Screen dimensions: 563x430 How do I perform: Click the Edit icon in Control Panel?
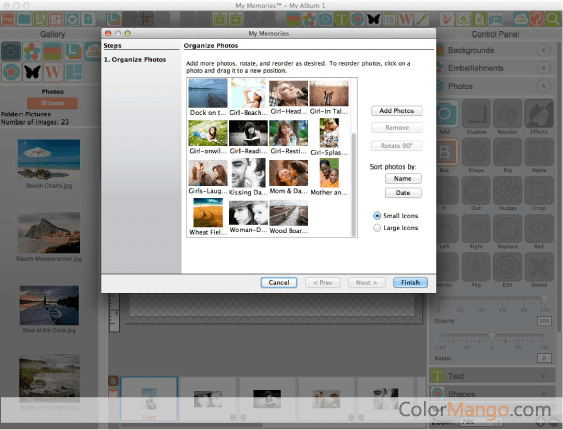point(507,267)
